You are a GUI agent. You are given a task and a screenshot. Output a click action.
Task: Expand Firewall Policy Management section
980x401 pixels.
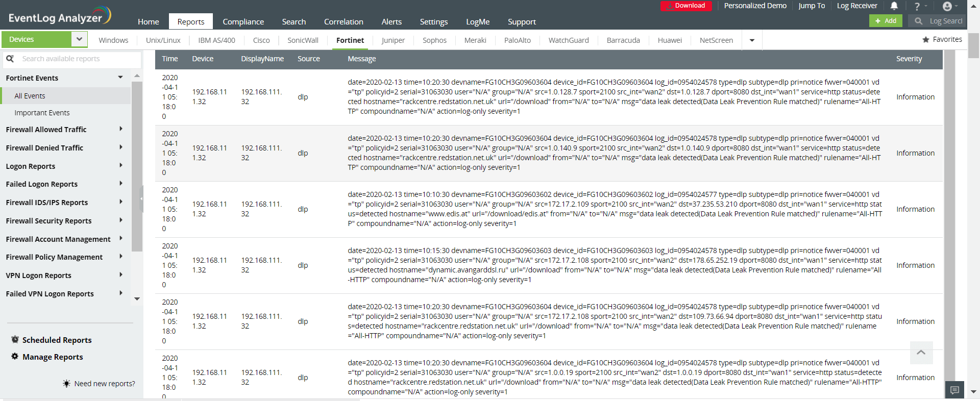(x=121, y=257)
